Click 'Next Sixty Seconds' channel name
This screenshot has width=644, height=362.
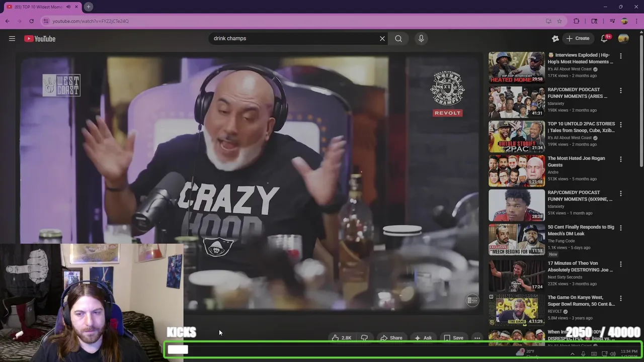pyautogui.click(x=565, y=277)
